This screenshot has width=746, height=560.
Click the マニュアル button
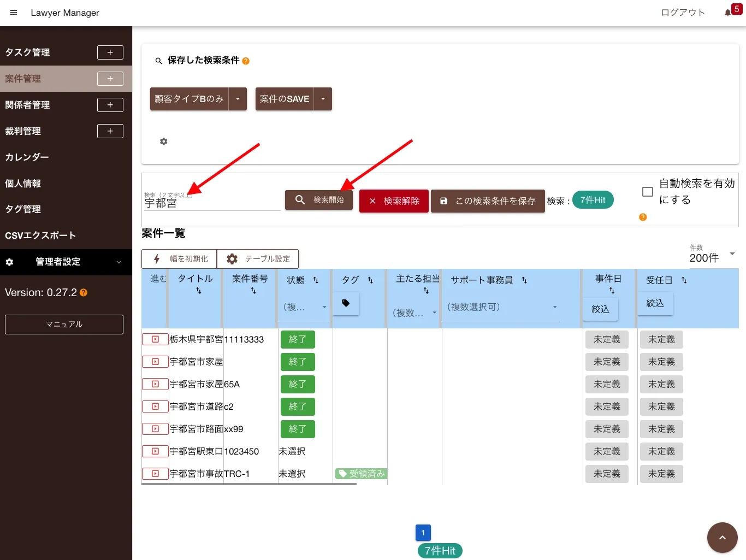tap(64, 325)
